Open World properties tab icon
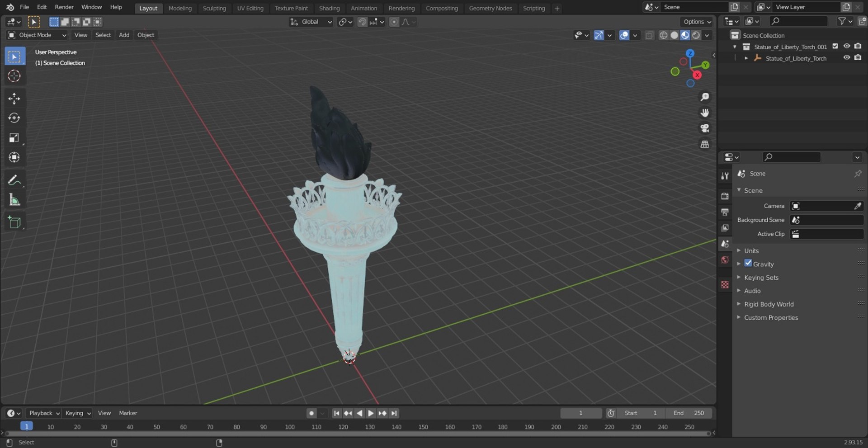This screenshot has width=868, height=448. point(725,260)
